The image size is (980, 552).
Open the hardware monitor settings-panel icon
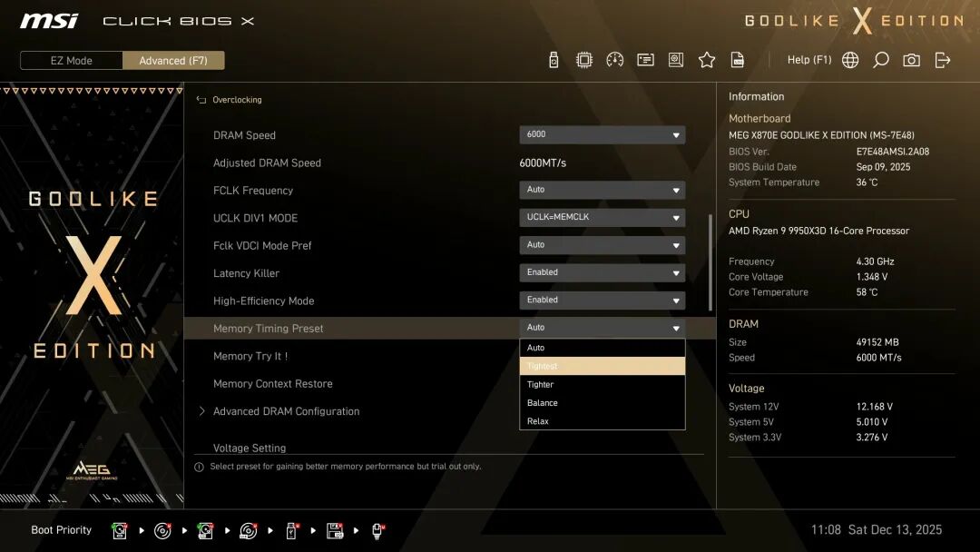(x=676, y=60)
